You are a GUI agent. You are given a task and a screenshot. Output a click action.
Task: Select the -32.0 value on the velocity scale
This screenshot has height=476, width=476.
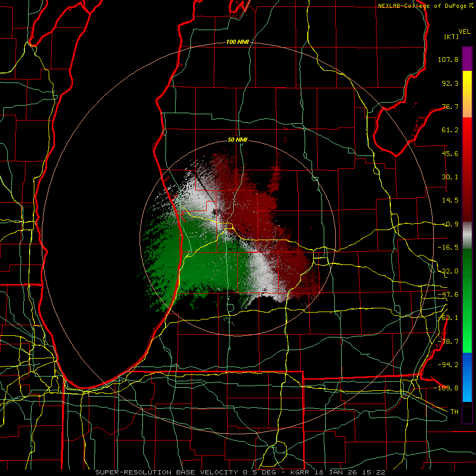(448, 271)
